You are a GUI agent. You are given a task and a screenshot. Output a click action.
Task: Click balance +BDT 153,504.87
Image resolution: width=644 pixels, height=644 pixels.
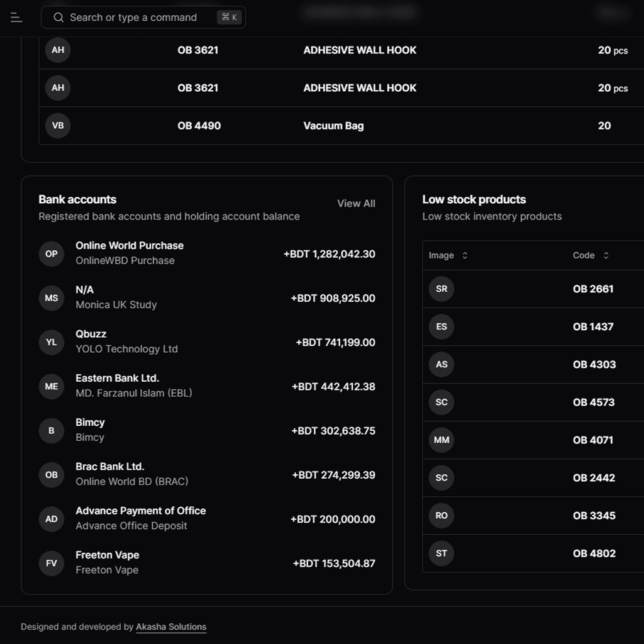point(334,563)
